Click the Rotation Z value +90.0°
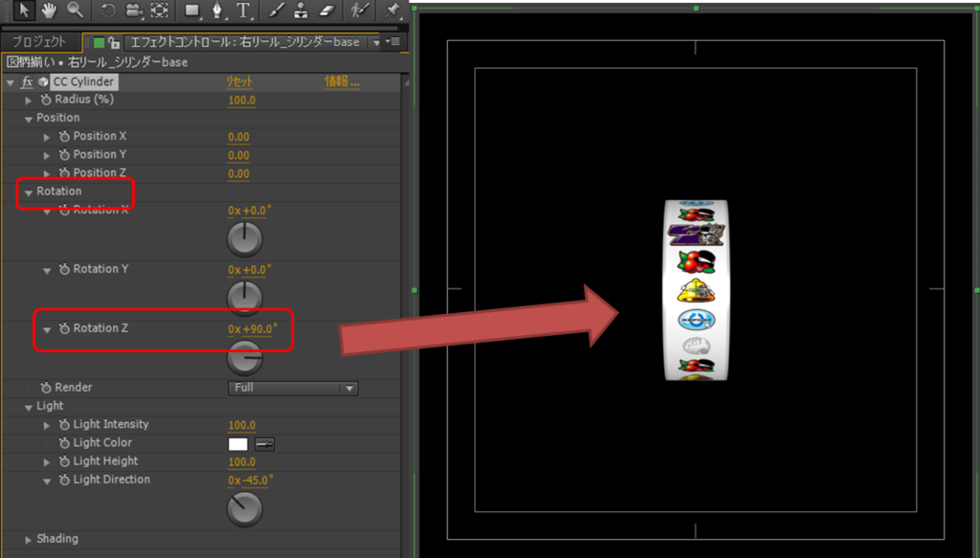980x558 pixels. 258,328
